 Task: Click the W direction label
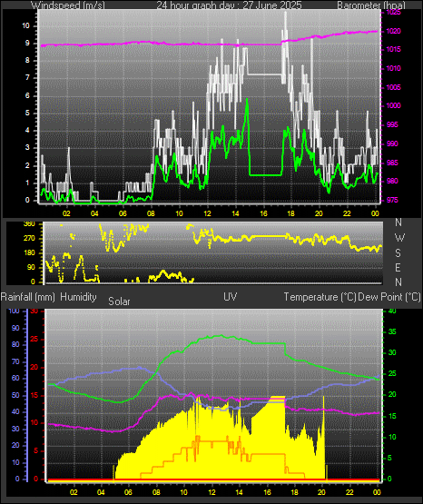[x=399, y=238]
